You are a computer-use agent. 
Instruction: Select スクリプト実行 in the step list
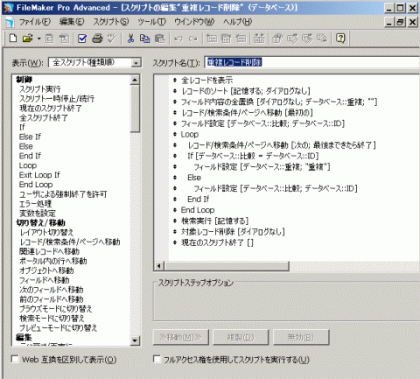(x=40, y=89)
